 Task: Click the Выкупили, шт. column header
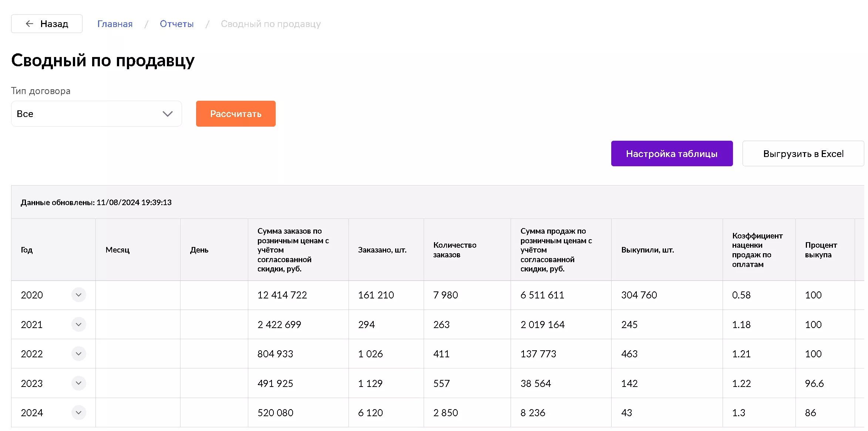click(647, 250)
